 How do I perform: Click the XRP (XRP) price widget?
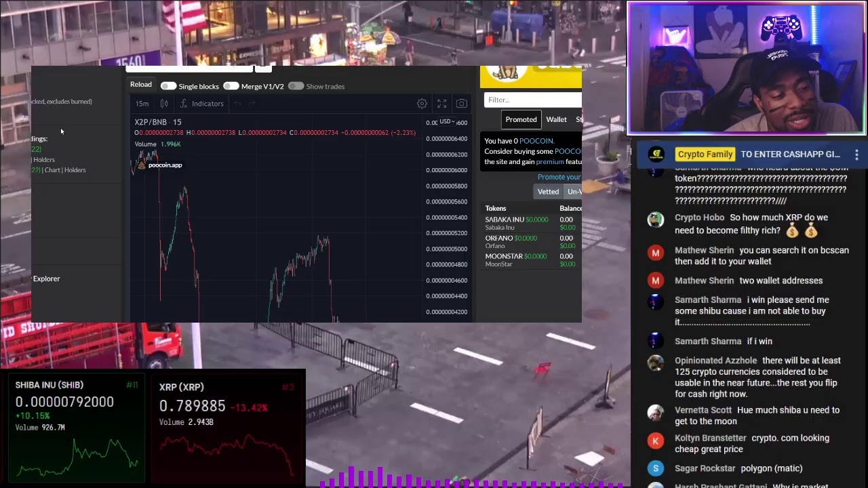[x=227, y=428]
